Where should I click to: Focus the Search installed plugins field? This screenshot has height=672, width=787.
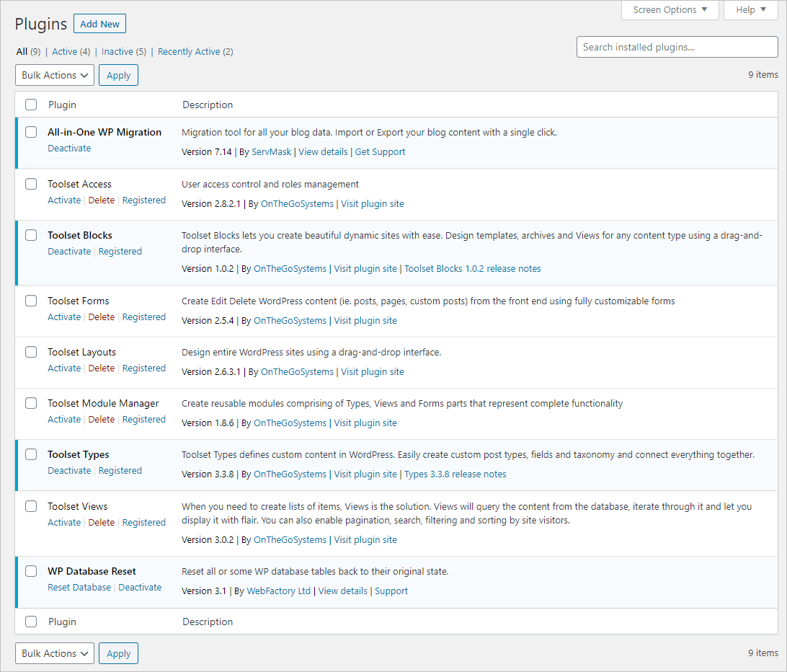(x=677, y=47)
